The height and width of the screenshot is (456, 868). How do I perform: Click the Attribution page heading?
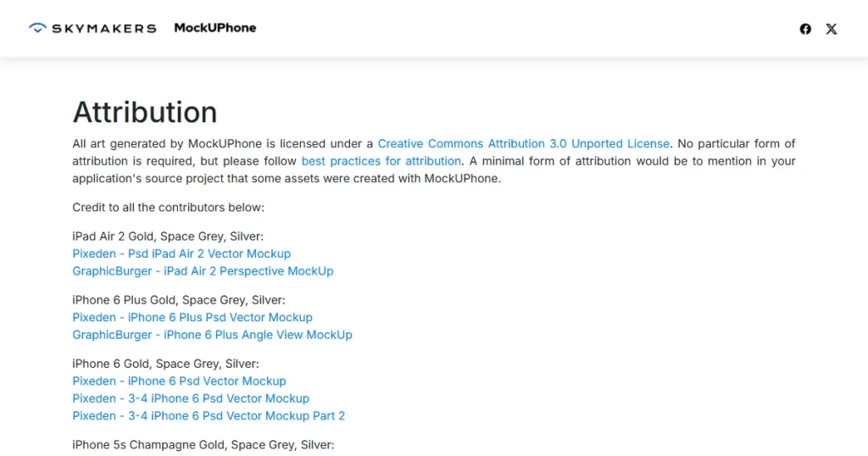pyautogui.click(x=144, y=113)
